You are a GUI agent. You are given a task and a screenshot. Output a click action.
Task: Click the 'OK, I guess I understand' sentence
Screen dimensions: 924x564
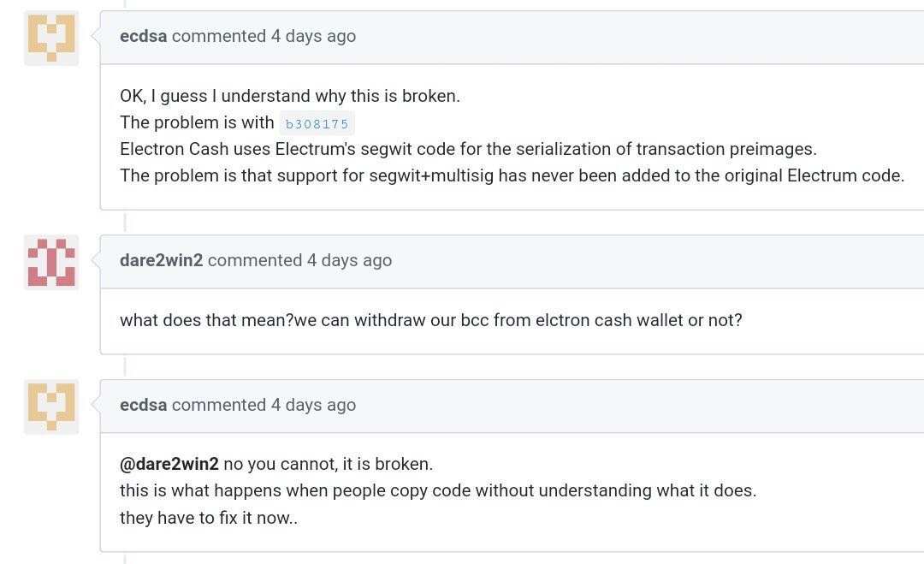pos(290,96)
